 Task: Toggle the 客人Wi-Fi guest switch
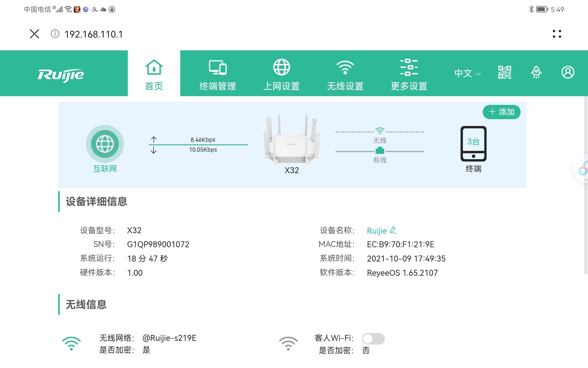[373, 339]
